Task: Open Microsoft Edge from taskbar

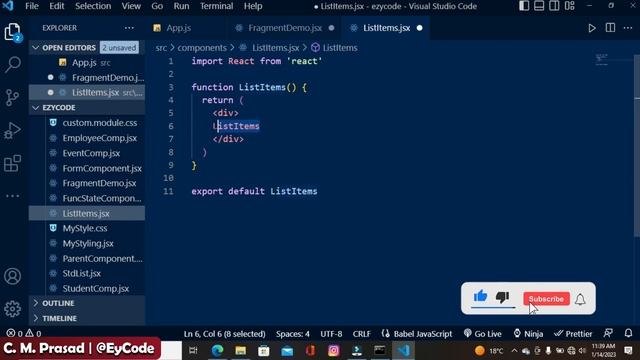Action: coord(217,350)
